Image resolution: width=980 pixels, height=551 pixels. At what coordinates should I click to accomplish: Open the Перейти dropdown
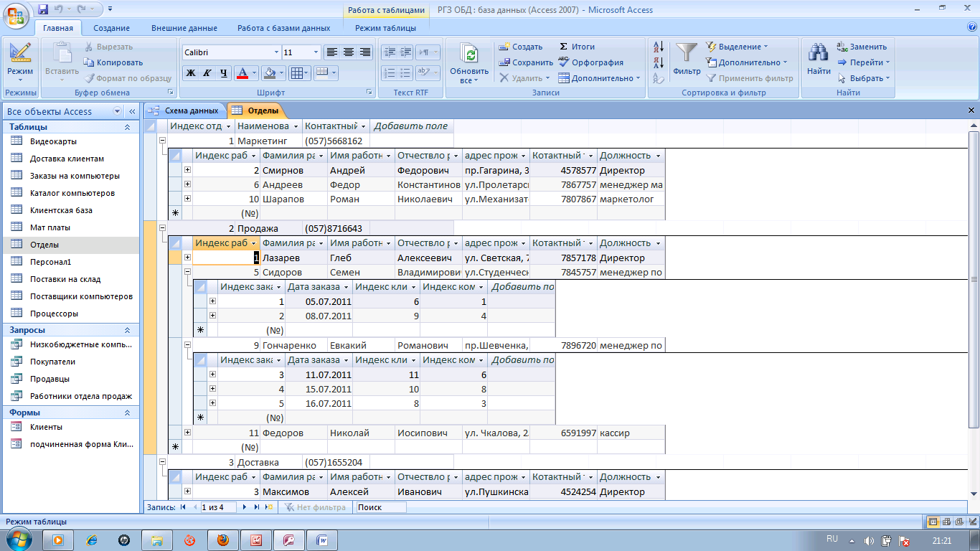tap(864, 62)
